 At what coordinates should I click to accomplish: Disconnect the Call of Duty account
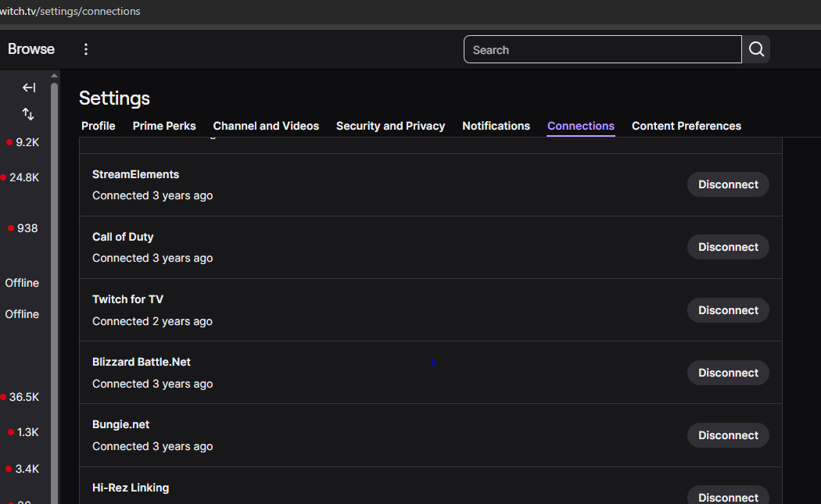click(728, 247)
